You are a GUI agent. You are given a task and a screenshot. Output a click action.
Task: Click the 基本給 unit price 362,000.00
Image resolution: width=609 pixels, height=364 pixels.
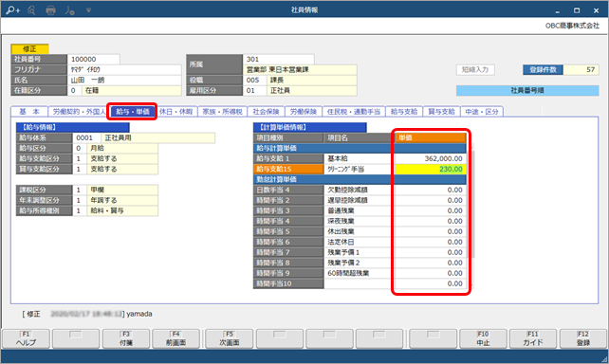(431, 158)
